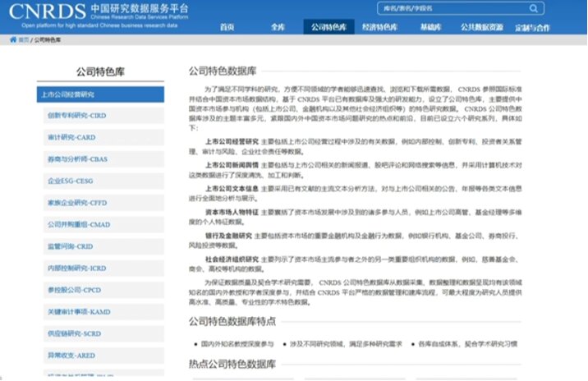Click 公司特色数据库特点 section heading

[232, 321]
